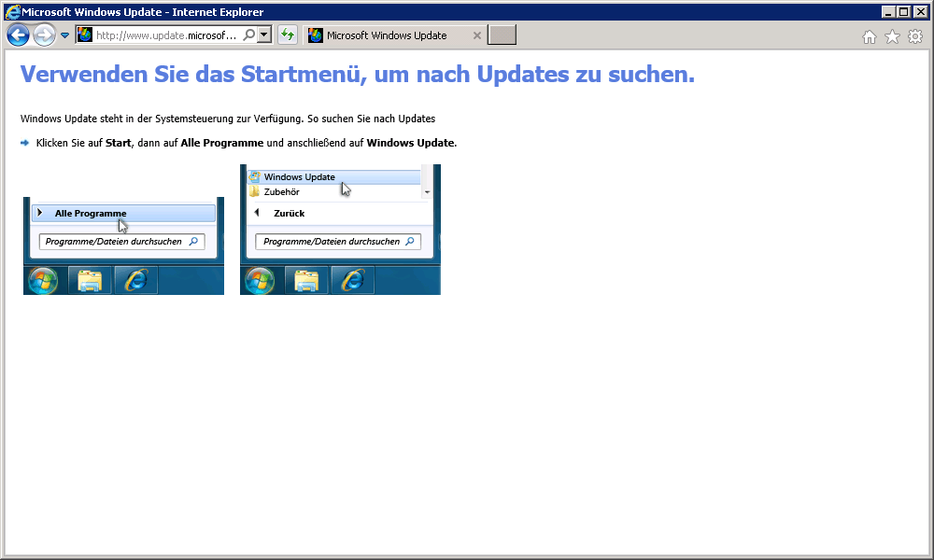This screenshot has height=560, width=934.
Task: Go to Home page icon
Action: pyautogui.click(x=869, y=37)
